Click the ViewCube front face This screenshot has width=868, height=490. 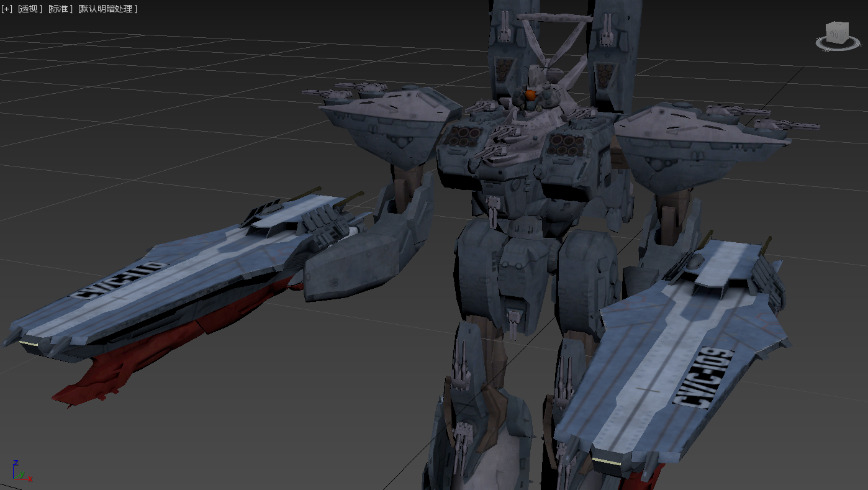click(835, 34)
